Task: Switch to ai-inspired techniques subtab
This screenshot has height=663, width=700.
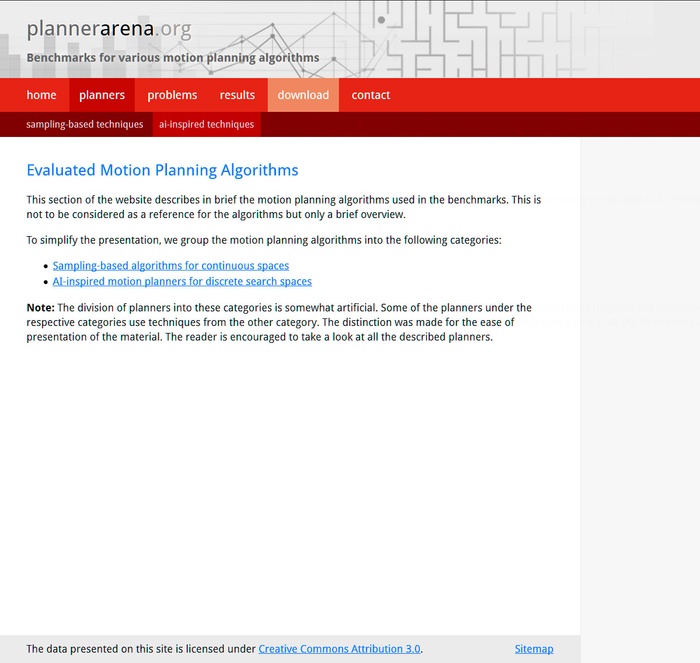Action: [206, 125]
